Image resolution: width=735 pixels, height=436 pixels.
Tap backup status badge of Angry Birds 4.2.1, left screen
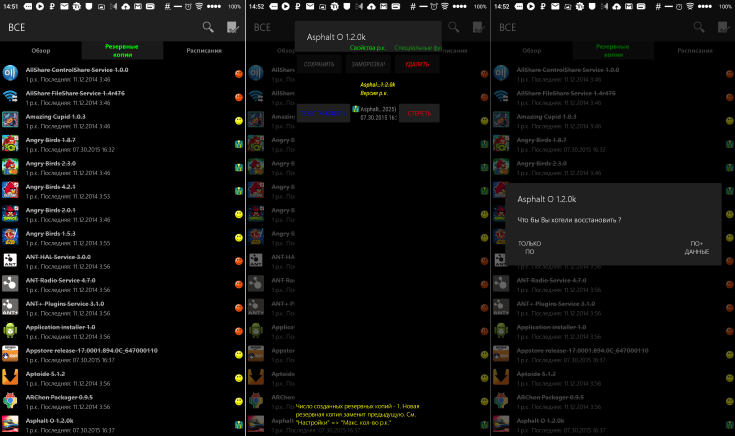239,191
